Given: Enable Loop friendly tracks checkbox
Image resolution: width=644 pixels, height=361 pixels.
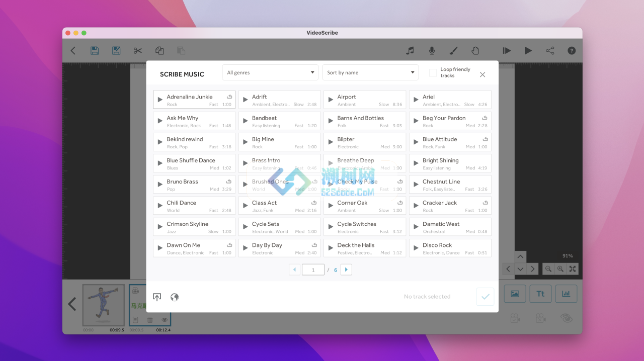Looking at the screenshot, I should pyautogui.click(x=433, y=73).
